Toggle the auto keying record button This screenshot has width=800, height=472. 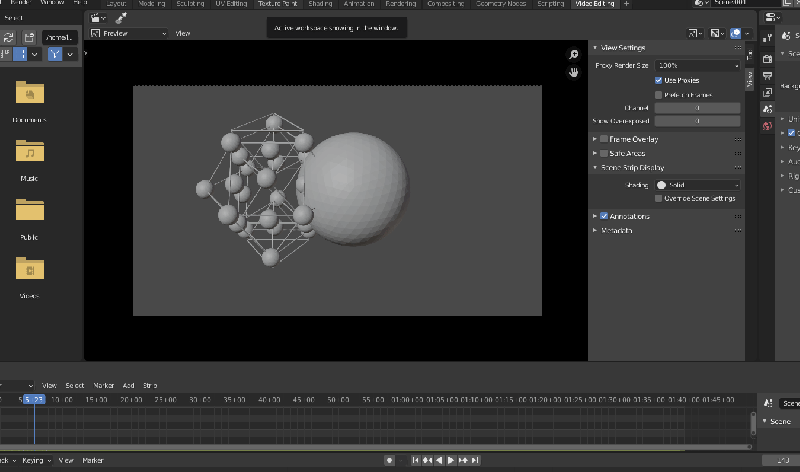point(389,460)
